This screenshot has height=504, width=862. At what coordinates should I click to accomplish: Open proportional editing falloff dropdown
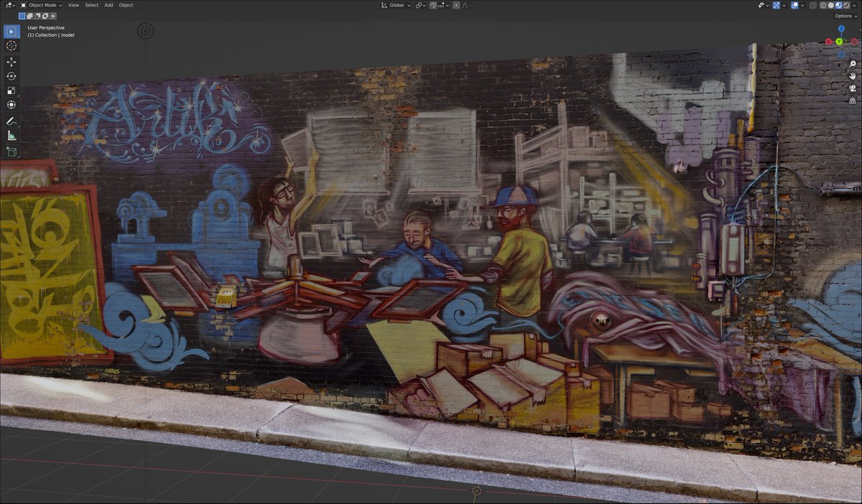[465, 5]
